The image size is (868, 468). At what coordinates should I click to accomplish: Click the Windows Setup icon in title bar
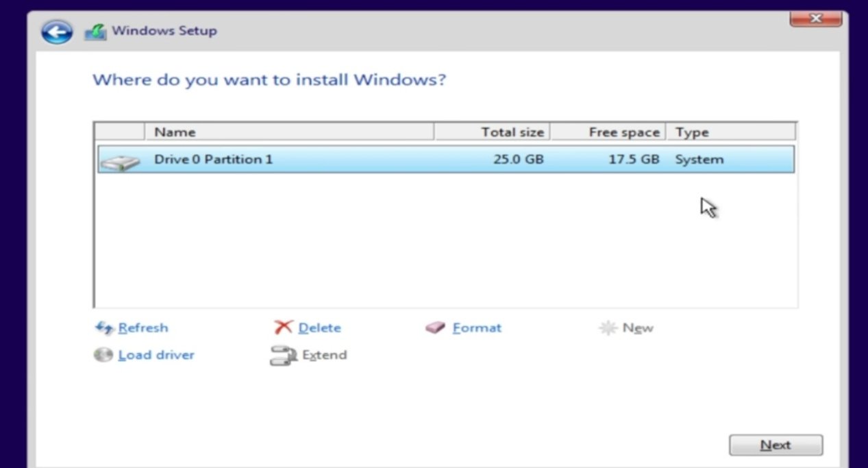point(95,32)
